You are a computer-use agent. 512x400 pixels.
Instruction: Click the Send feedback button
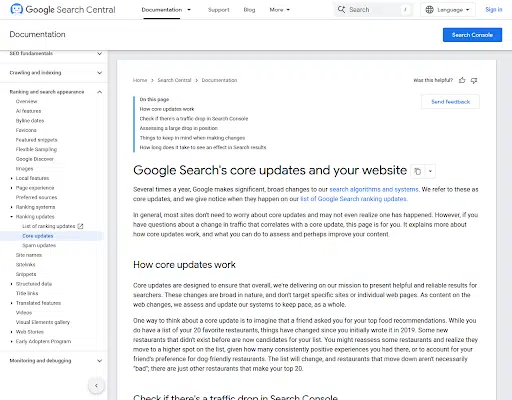click(x=450, y=102)
